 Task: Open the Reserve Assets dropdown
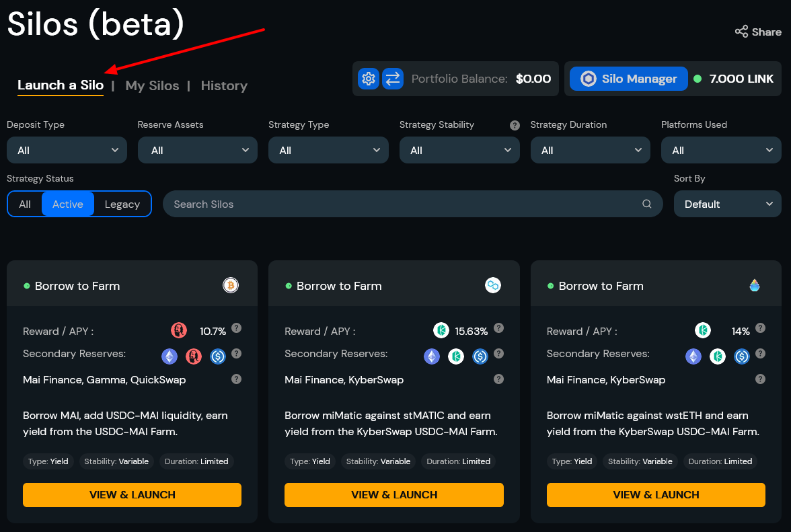coord(198,150)
